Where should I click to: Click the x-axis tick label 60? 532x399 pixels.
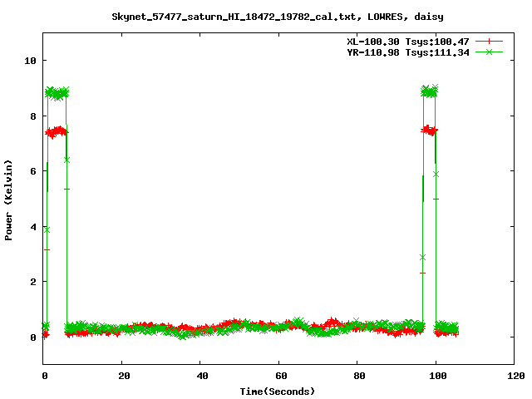pyautogui.click(x=281, y=376)
